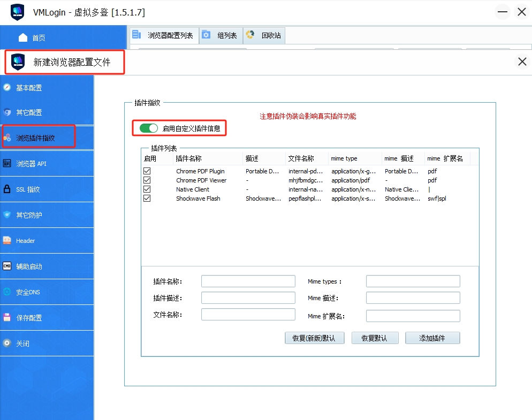532x420 pixels.
Task: Click 保存配置 in the sidebar
Action: (47, 318)
